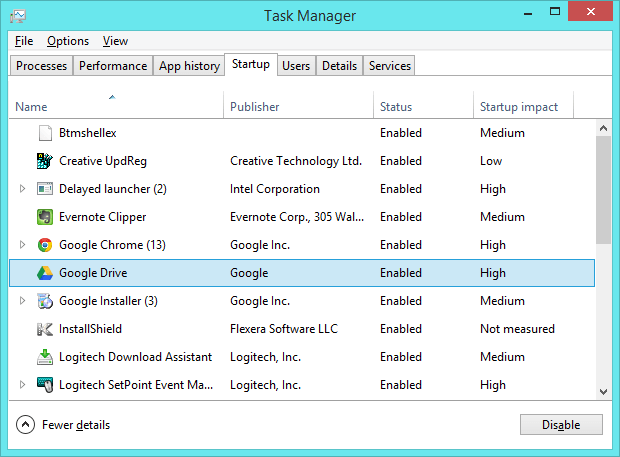Viewport: 620px width, 457px height.
Task: Expand the Google Chrome (13) group
Action: 23,245
